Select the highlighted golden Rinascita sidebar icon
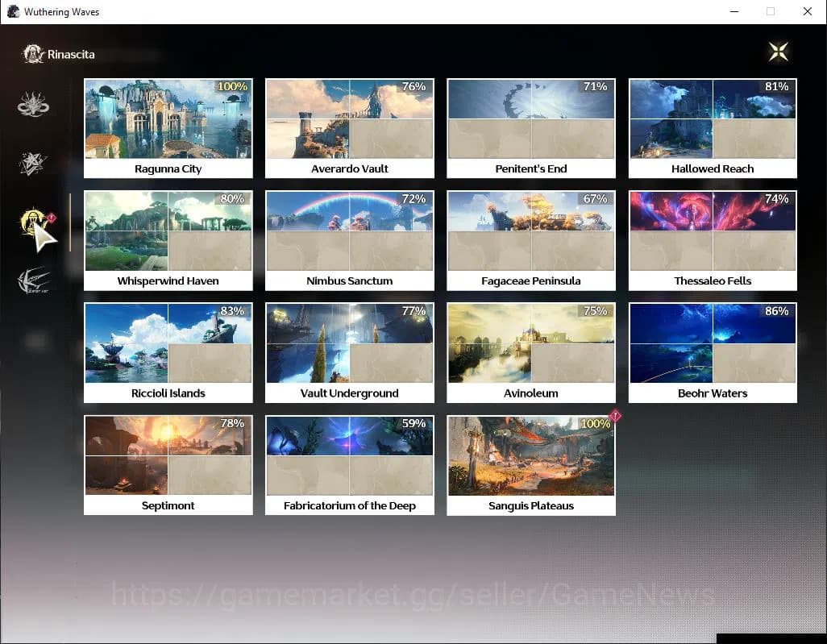This screenshot has width=827, height=644. [34, 222]
